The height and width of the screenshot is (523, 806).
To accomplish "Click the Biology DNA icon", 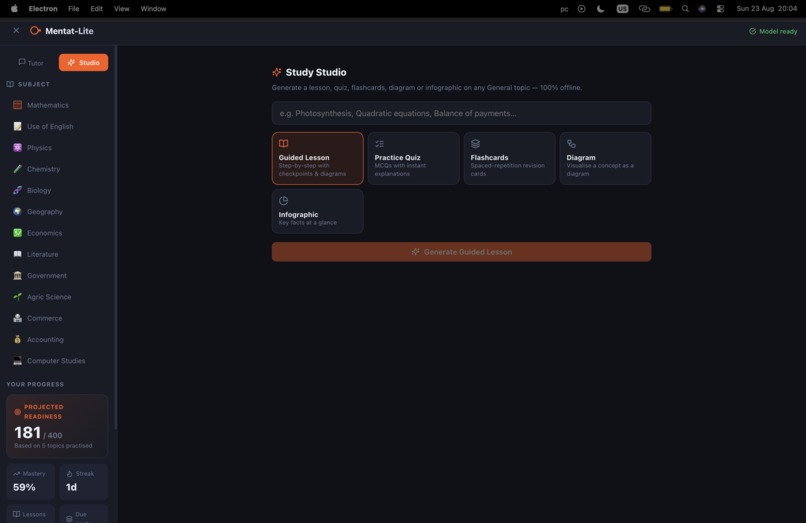I will point(17,190).
